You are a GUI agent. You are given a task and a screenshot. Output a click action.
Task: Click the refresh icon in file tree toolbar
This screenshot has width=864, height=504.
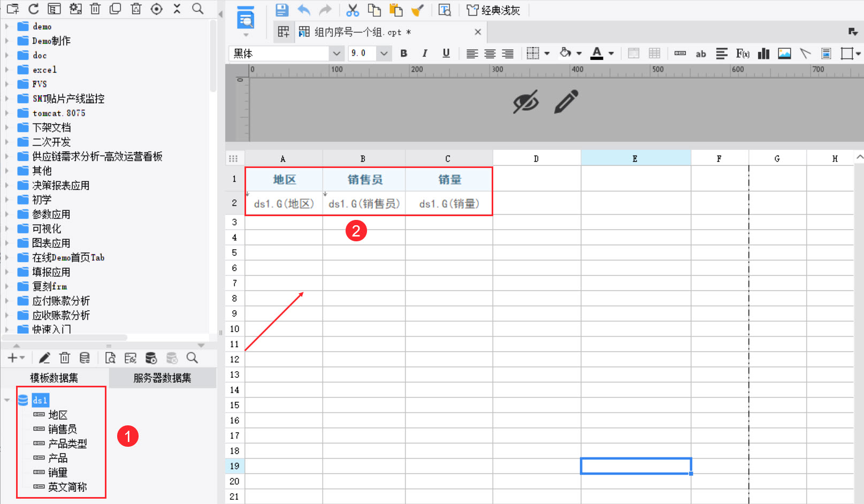coord(33,9)
